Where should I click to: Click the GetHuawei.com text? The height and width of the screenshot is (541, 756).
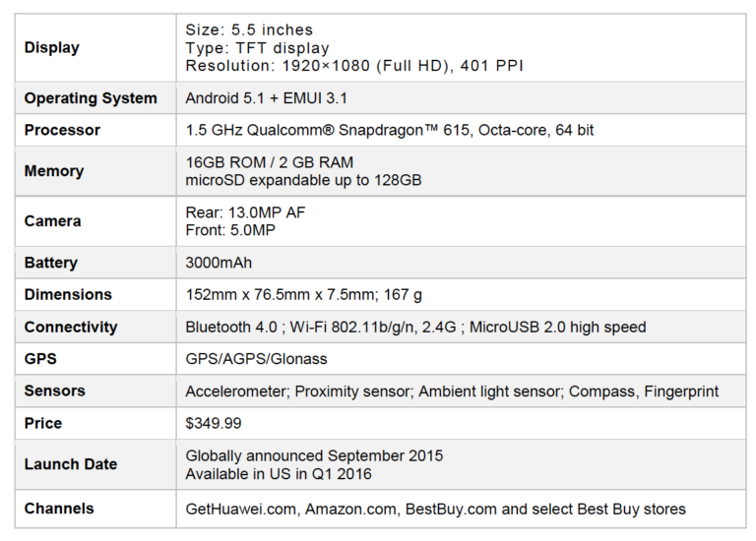pyautogui.click(x=241, y=509)
